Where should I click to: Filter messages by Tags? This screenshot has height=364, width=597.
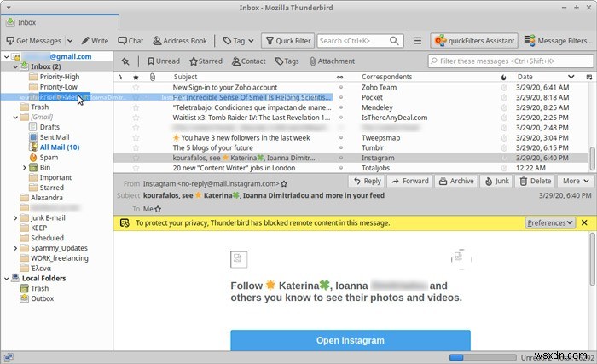[287, 61]
